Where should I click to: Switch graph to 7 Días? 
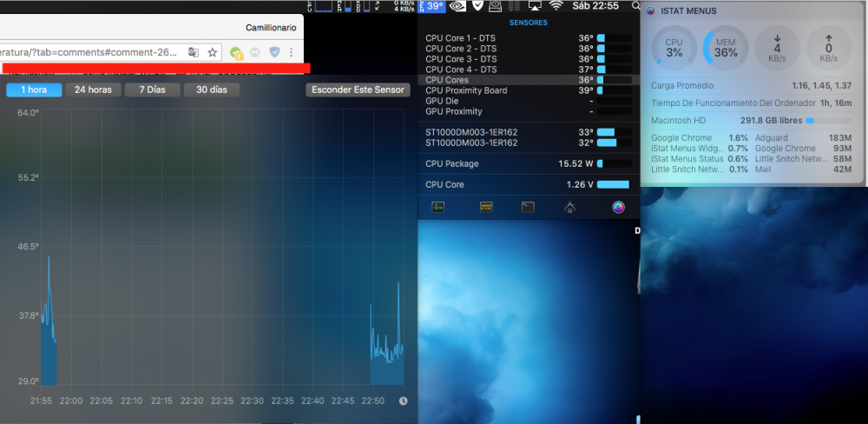click(x=152, y=89)
